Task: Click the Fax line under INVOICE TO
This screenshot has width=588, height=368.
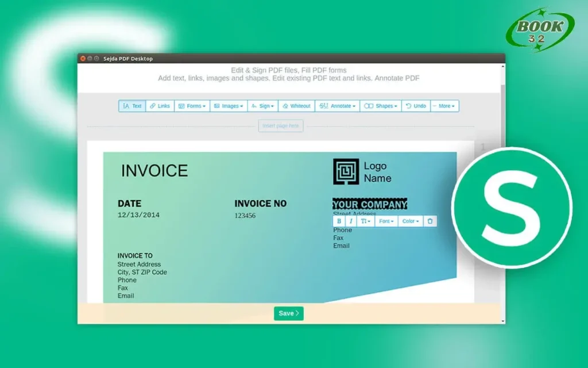Action: [x=123, y=288]
